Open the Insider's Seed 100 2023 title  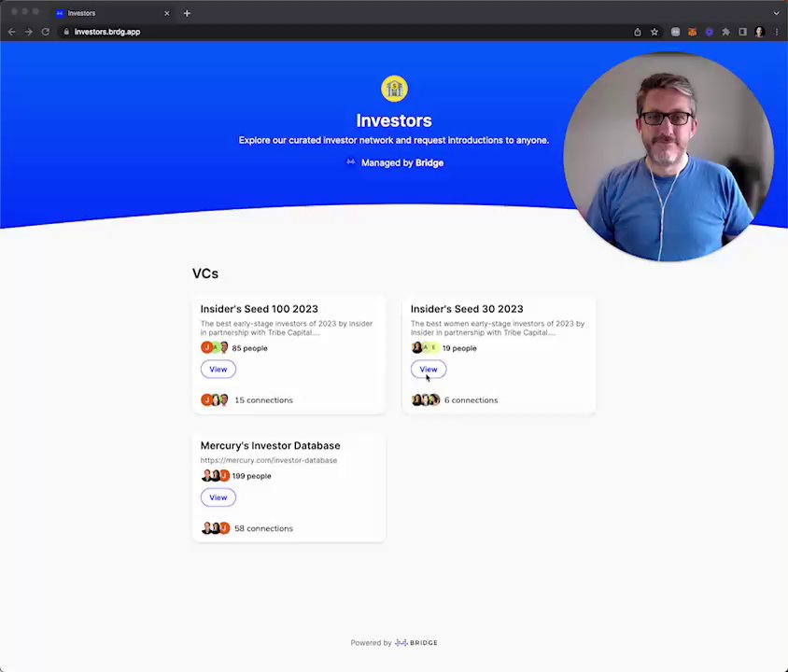click(x=260, y=309)
